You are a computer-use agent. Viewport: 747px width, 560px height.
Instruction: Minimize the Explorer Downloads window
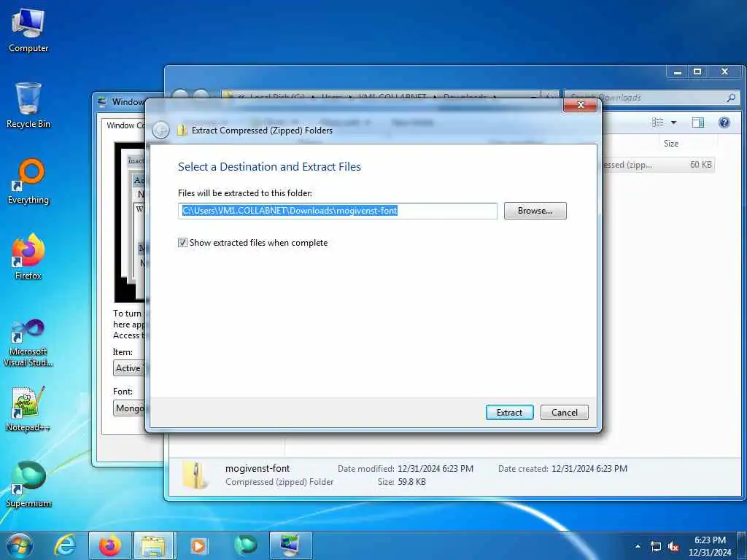(677, 72)
